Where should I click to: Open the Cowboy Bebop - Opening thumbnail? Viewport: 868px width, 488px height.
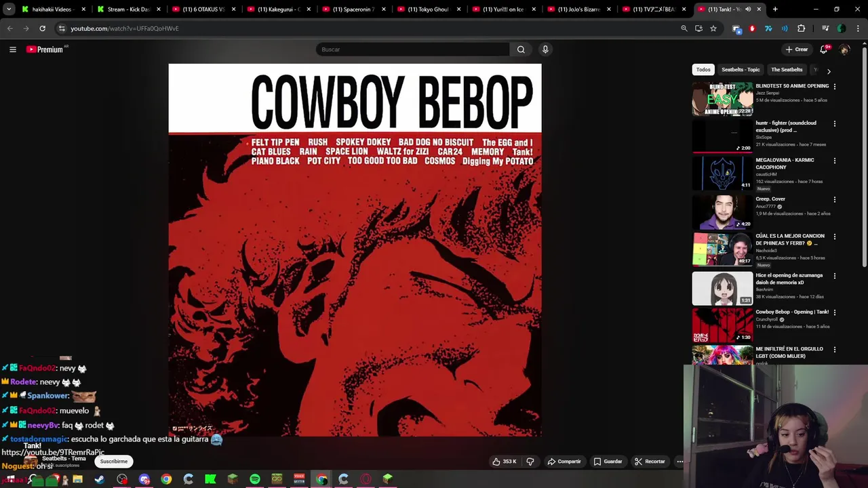pyautogui.click(x=722, y=325)
